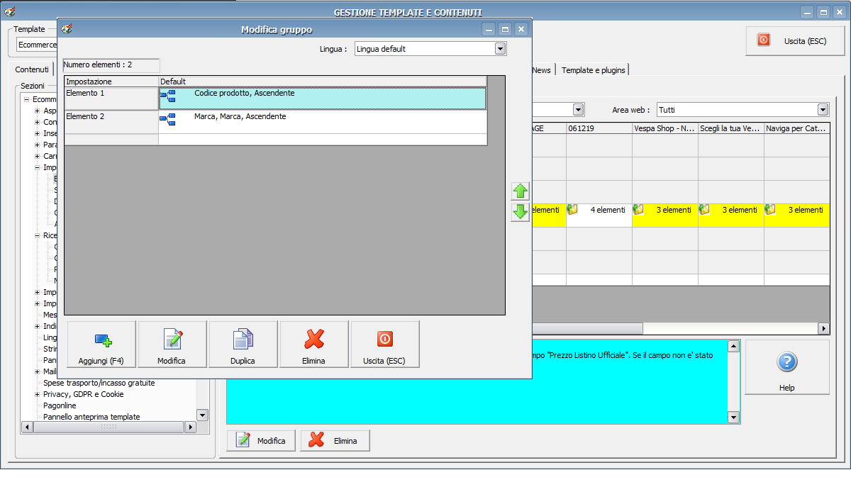Image resolution: width=851 pixels, height=504 pixels.
Task: Click the Naviga per Cat... column header
Action: tap(796, 128)
